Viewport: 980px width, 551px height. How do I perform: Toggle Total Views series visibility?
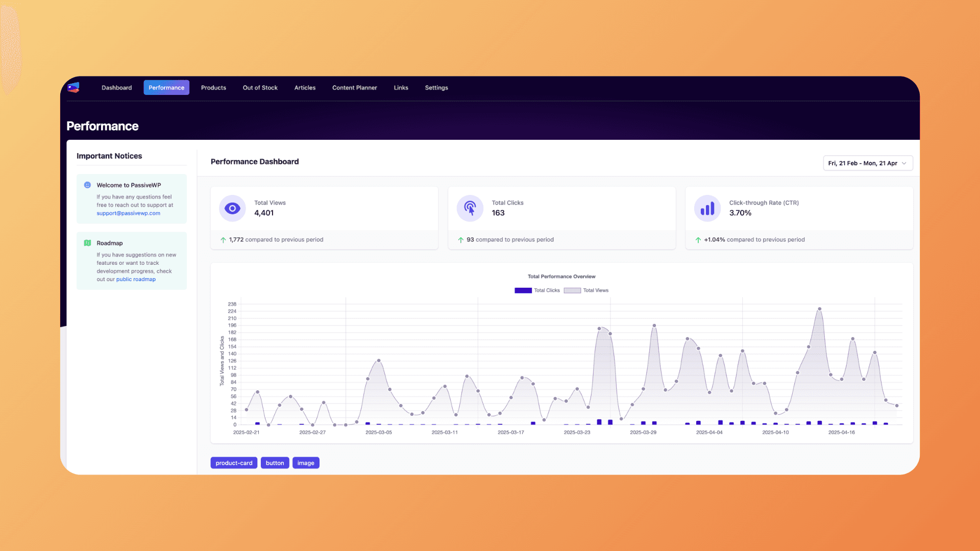click(586, 290)
